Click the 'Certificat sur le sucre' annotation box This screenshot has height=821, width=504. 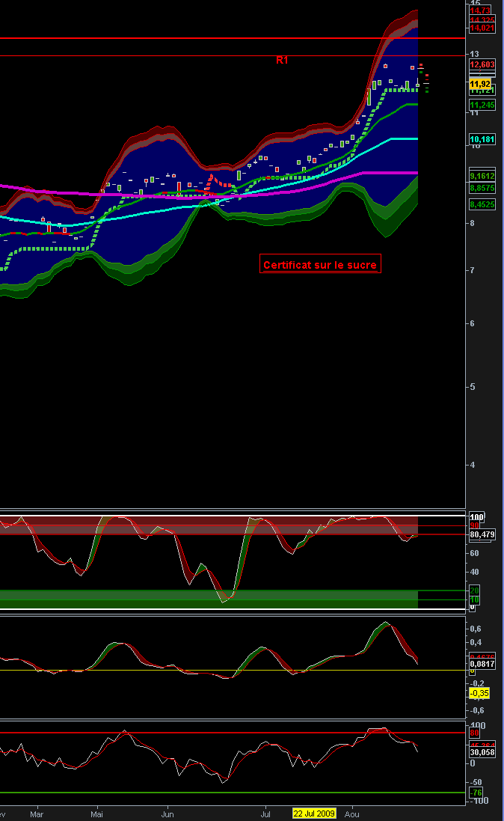(x=320, y=264)
